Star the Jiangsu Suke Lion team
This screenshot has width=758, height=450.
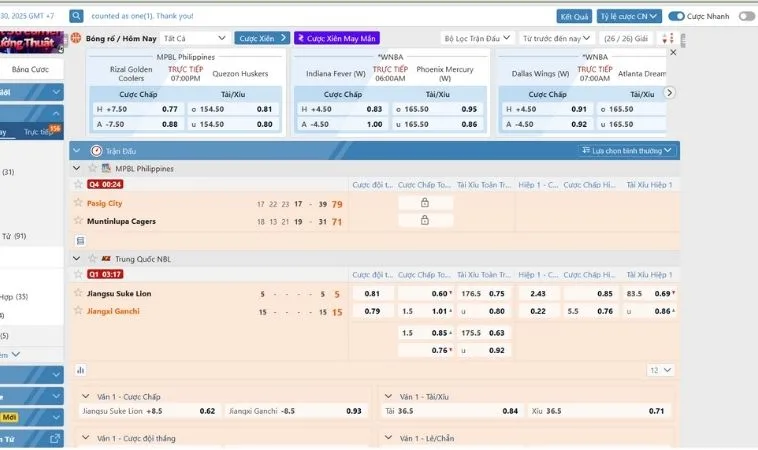77,293
